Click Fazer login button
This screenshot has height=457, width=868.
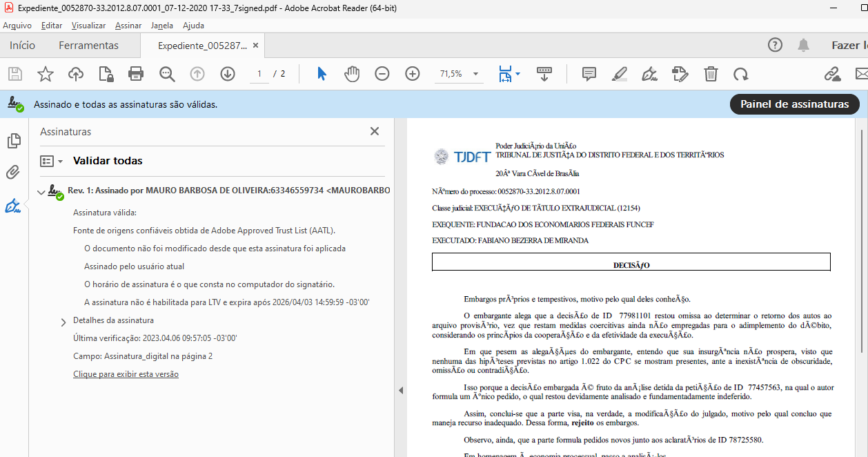tap(849, 46)
